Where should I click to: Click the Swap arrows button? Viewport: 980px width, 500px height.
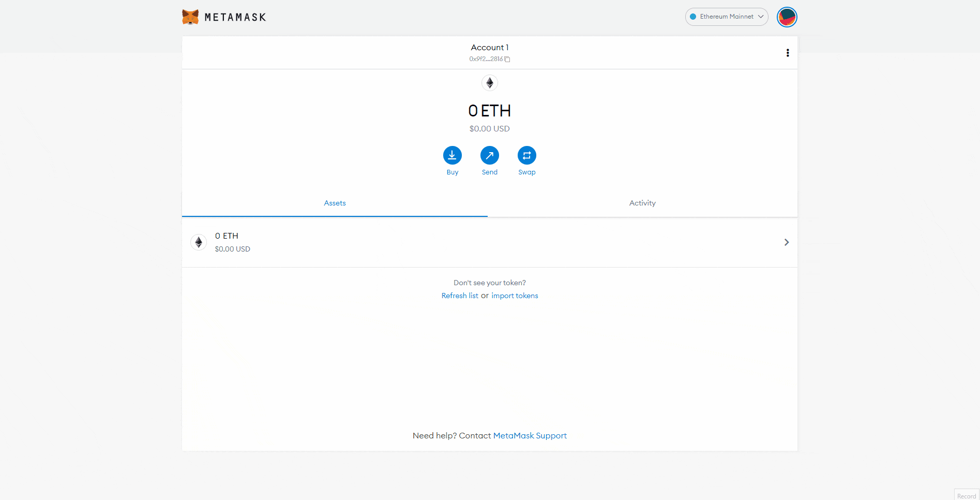527,155
